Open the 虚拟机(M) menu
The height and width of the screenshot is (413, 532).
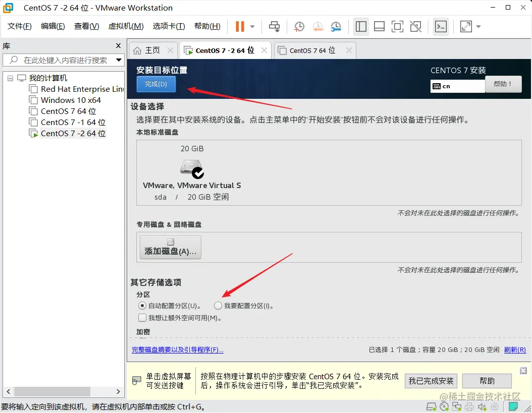126,26
